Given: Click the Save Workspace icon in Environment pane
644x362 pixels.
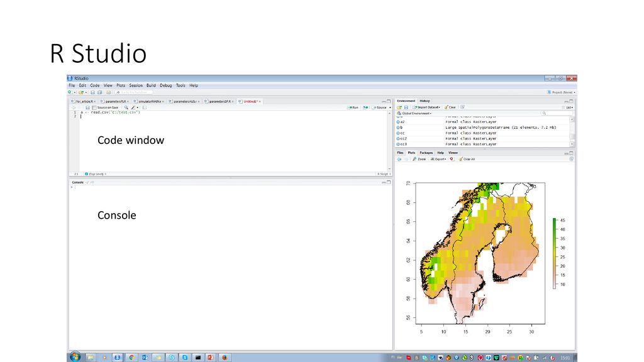Looking at the screenshot, I should click(406, 107).
